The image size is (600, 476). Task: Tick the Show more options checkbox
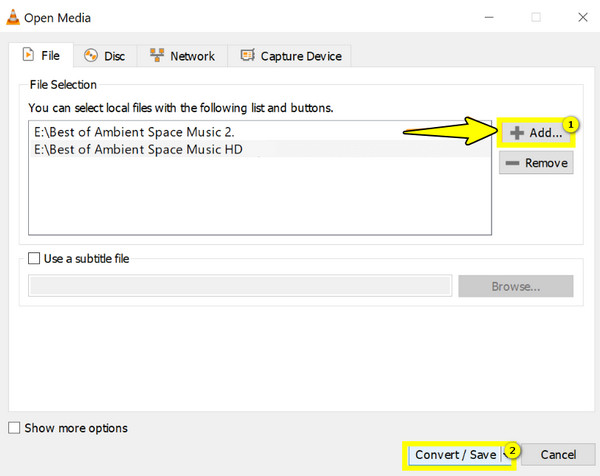click(x=14, y=427)
